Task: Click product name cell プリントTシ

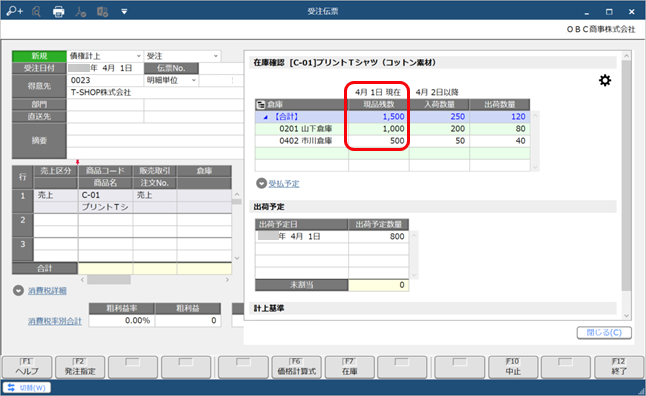Action: (105, 207)
